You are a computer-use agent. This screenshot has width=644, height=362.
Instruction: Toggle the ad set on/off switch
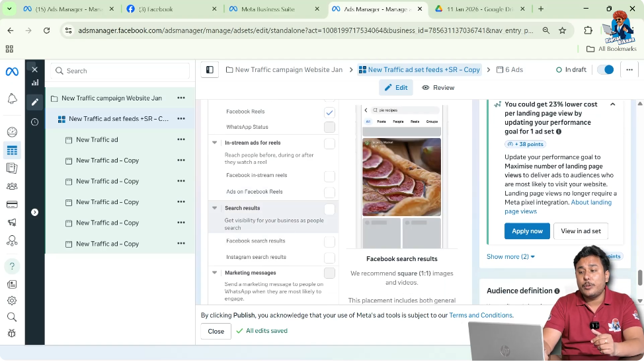pos(606,70)
